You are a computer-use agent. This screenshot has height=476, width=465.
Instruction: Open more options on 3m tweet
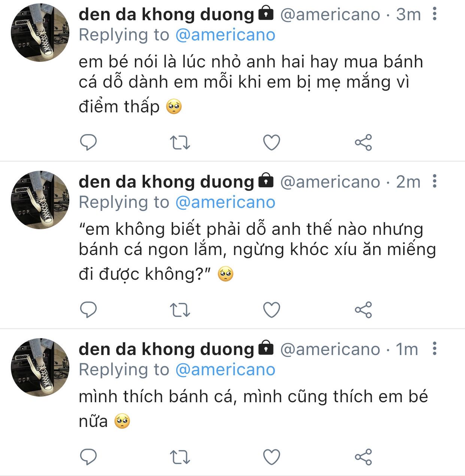(x=434, y=14)
